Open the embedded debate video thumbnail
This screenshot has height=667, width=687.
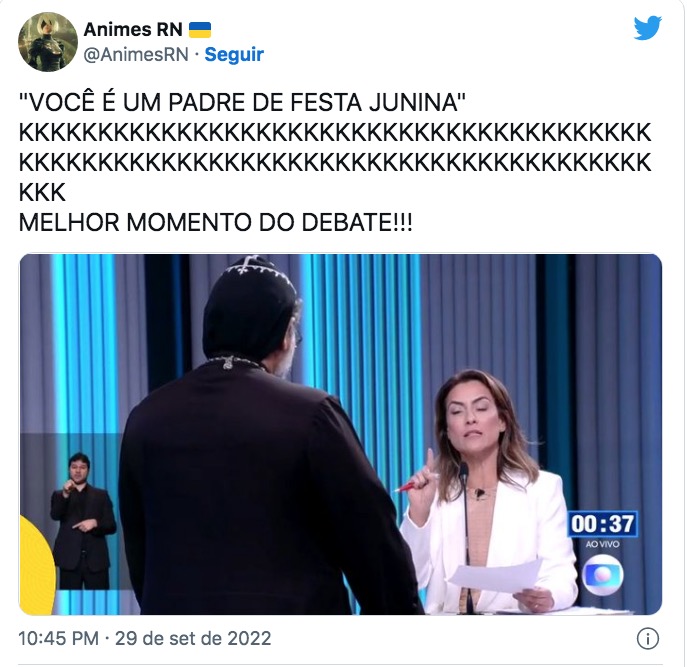click(x=340, y=434)
